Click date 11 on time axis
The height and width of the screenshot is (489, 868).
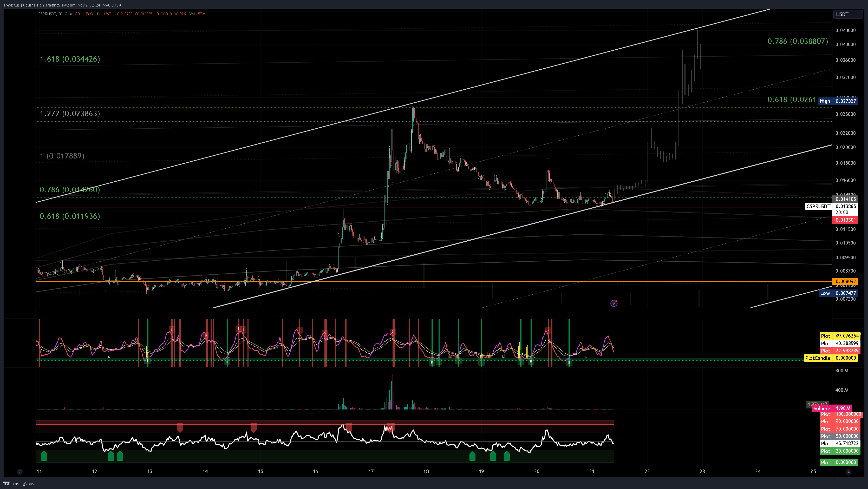pyautogui.click(x=40, y=472)
